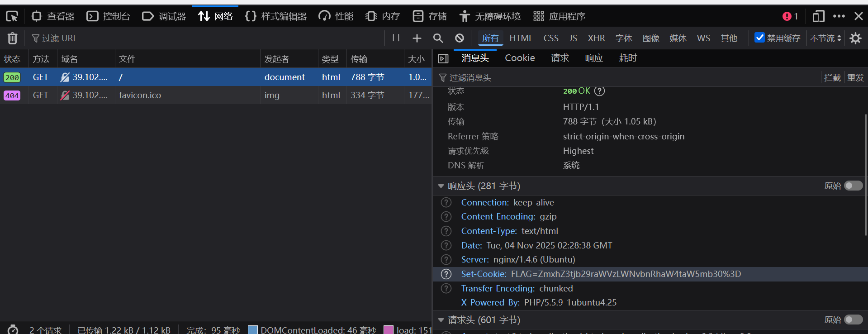This screenshot has height=334, width=868.
Task: Open the network search magnifier
Action: pos(438,38)
